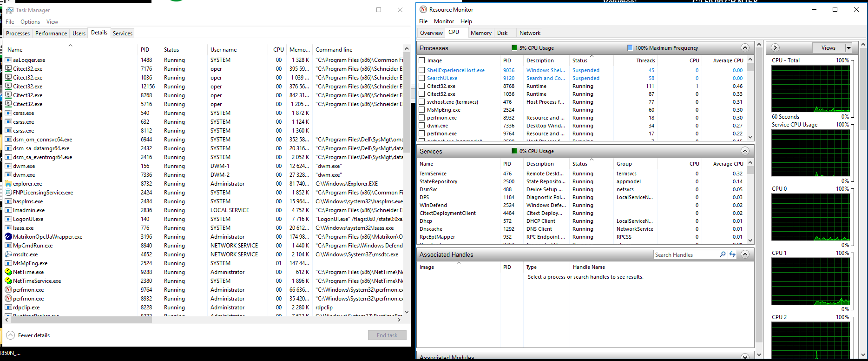Collapse the Processes section chevron
This screenshot has height=361, width=868.
point(745,48)
